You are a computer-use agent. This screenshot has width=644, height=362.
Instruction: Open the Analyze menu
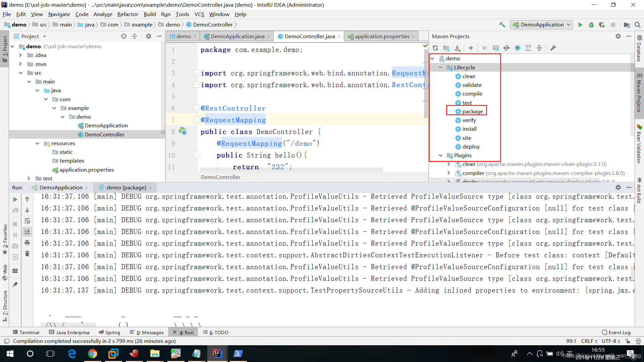click(x=103, y=14)
